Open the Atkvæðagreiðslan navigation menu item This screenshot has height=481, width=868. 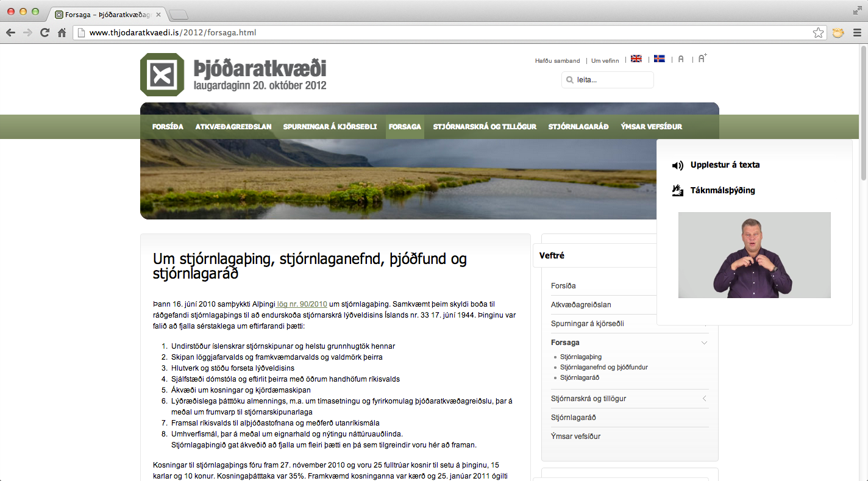point(233,127)
